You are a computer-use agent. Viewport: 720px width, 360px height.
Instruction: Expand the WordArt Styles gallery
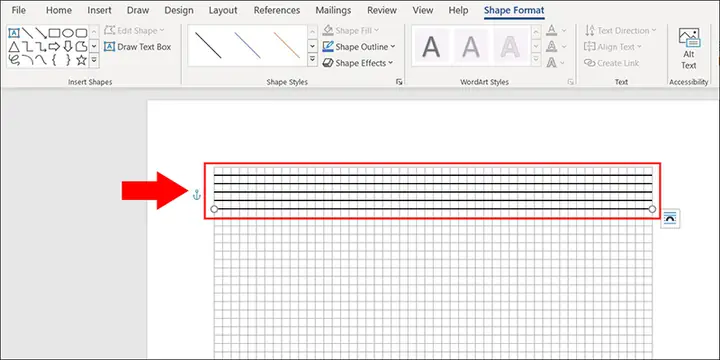click(536, 60)
